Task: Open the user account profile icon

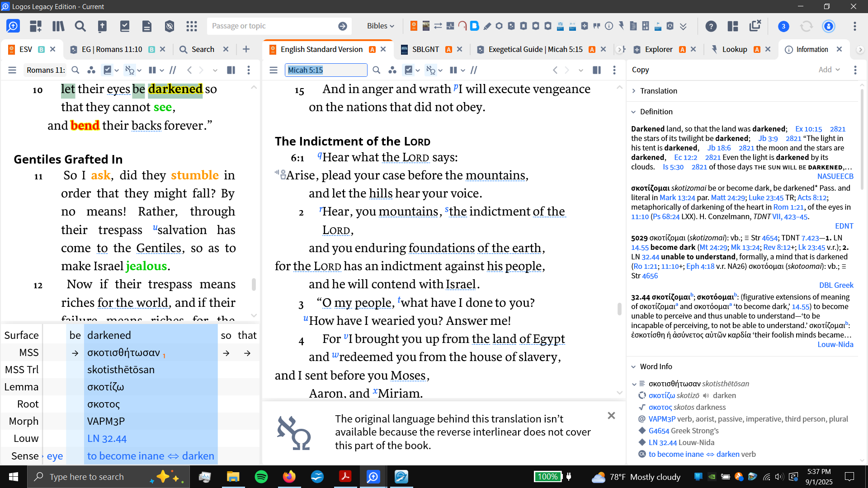Action: [x=829, y=26]
